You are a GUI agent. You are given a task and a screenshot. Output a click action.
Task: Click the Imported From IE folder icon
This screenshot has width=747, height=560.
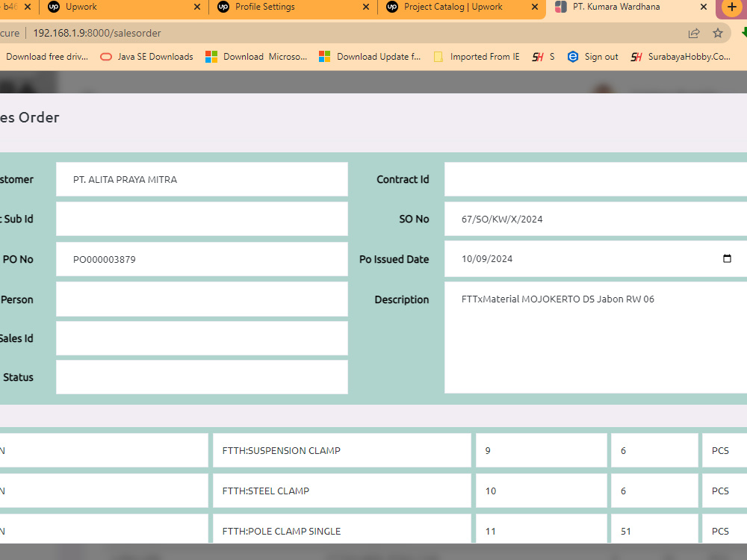(438, 56)
